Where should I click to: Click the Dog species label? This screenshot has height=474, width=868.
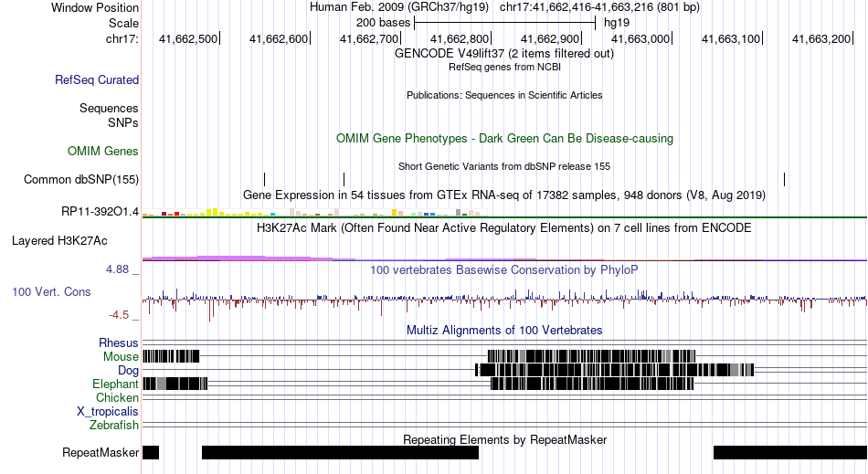129,370
